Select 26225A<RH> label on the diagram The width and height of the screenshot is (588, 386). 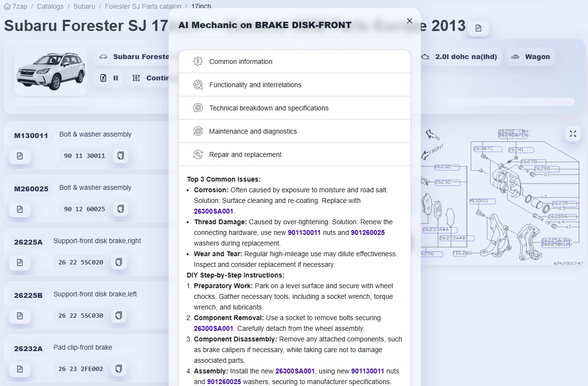pyautogui.click(x=556, y=240)
